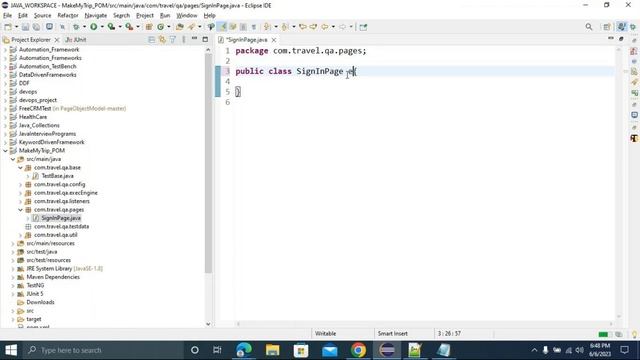Select the Downloads folder in tree

click(x=40, y=302)
